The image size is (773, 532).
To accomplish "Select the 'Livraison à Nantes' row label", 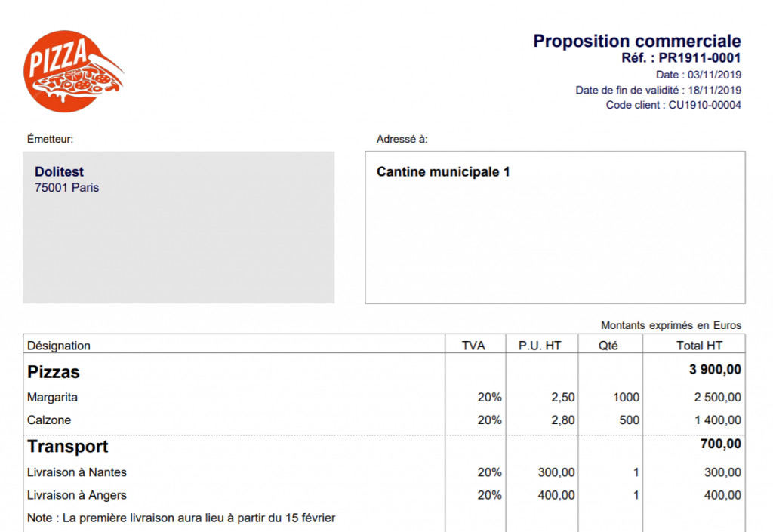I will pos(77,472).
